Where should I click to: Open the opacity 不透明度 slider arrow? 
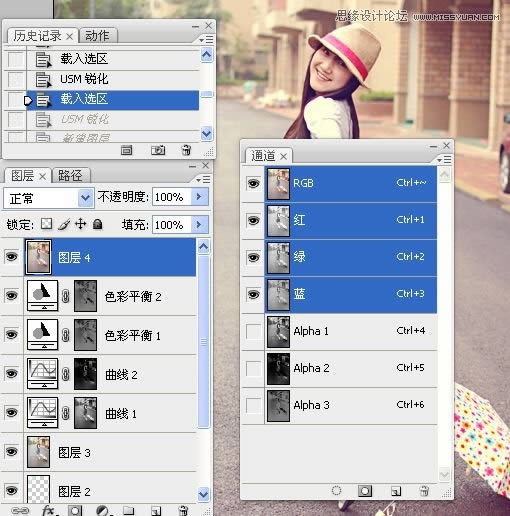[x=199, y=196]
